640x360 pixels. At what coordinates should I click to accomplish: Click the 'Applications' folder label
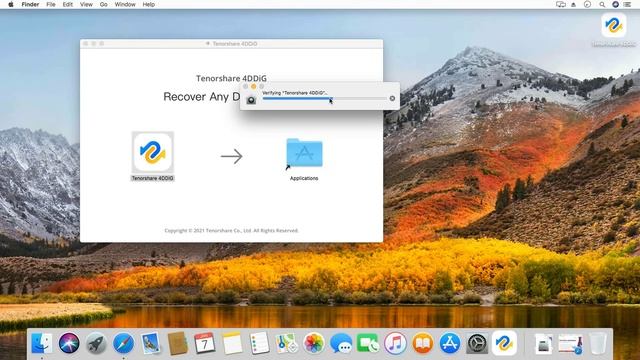[304, 178]
